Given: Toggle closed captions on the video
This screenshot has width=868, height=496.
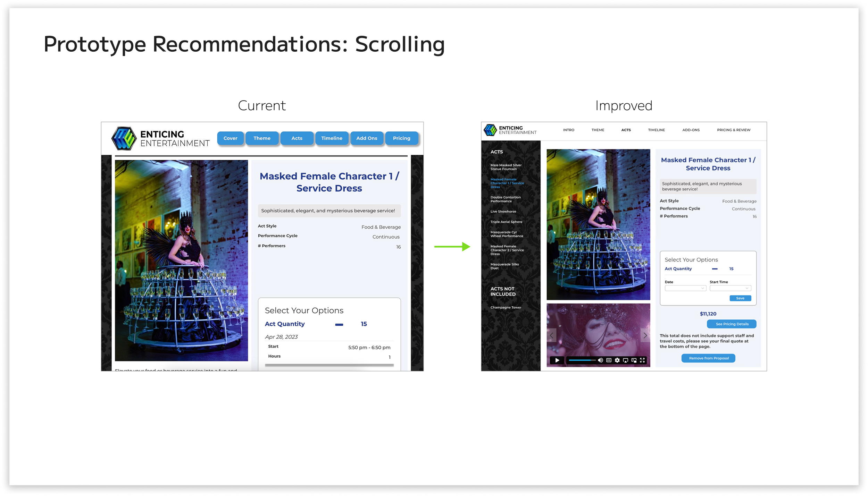Looking at the screenshot, I should tap(609, 360).
